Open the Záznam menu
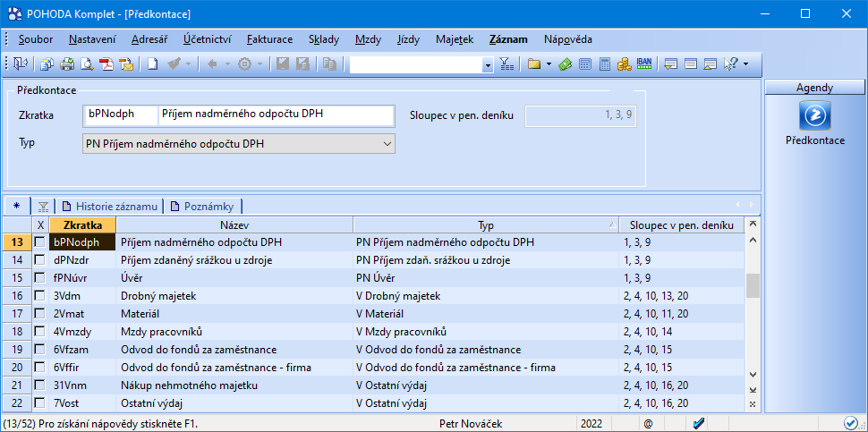 [x=508, y=39]
